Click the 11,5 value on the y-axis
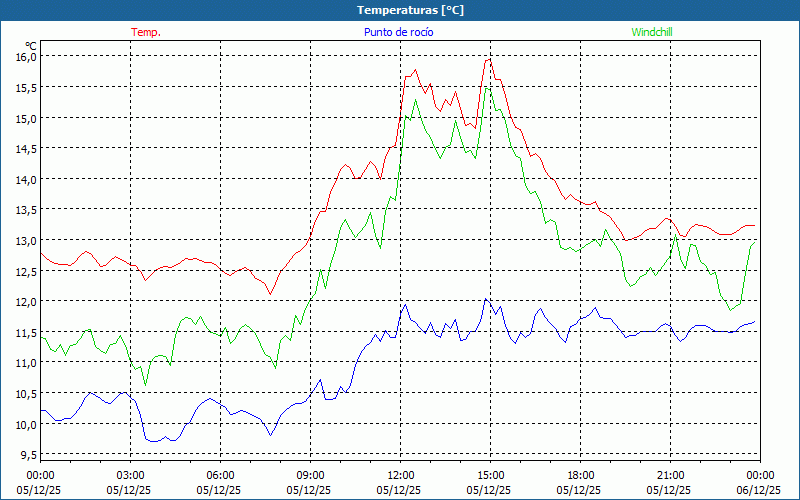 (x=25, y=332)
